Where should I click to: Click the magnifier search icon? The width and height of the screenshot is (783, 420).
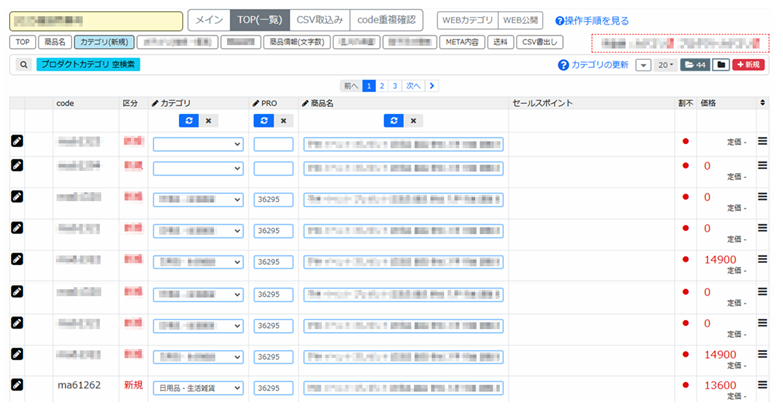click(22, 64)
